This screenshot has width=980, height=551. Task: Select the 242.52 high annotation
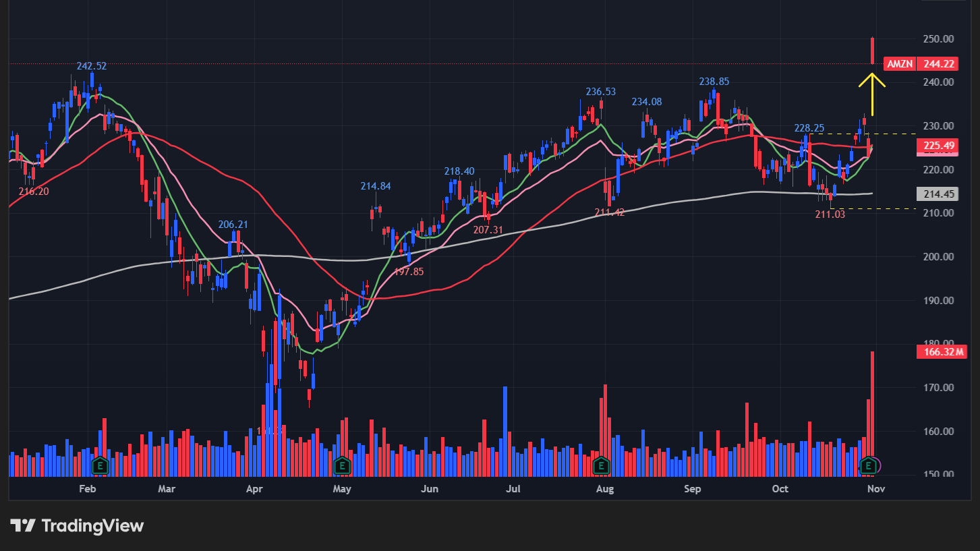coord(92,67)
